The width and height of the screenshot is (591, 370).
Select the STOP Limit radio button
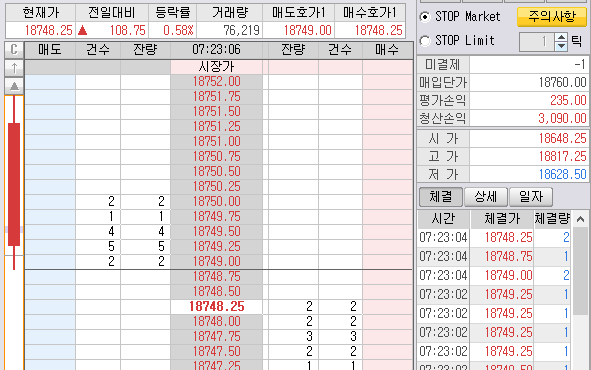coord(425,40)
